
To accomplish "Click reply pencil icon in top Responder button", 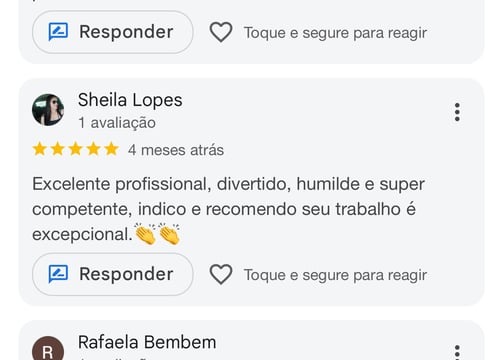I will 58,32.
